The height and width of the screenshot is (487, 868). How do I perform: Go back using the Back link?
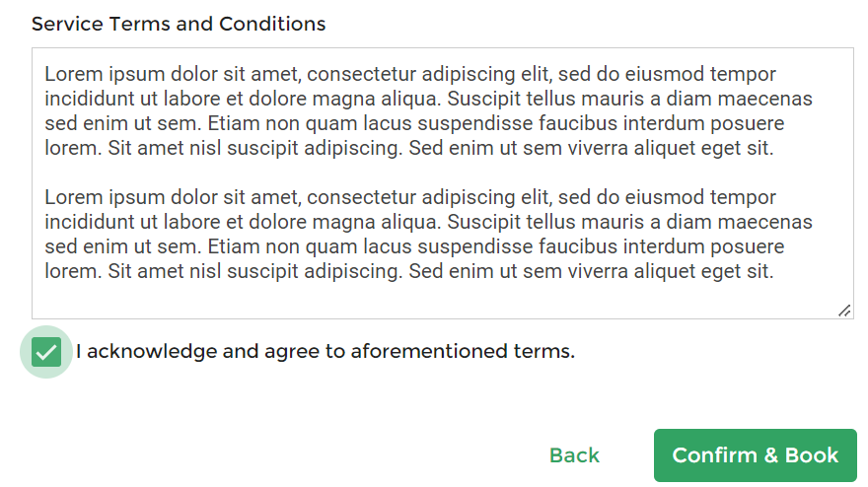[x=574, y=454]
